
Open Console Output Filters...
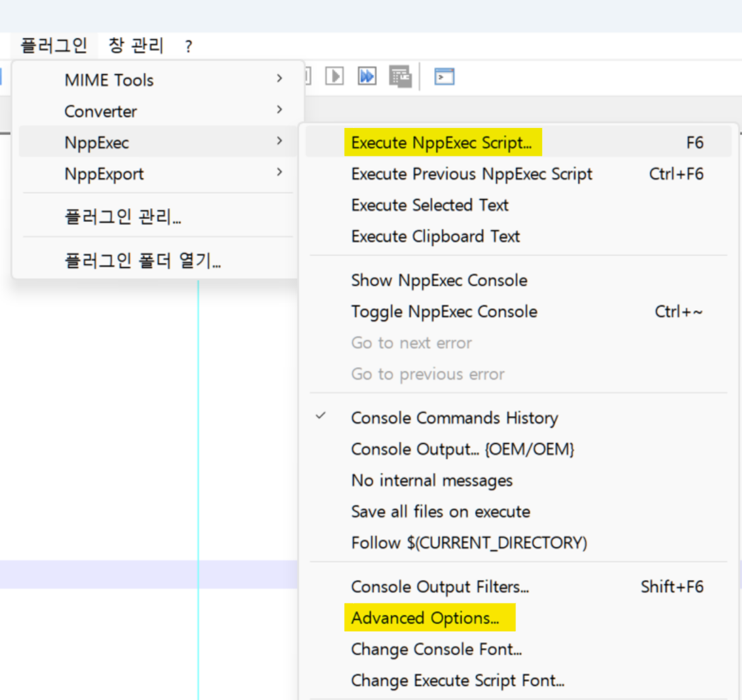[519, 586]
